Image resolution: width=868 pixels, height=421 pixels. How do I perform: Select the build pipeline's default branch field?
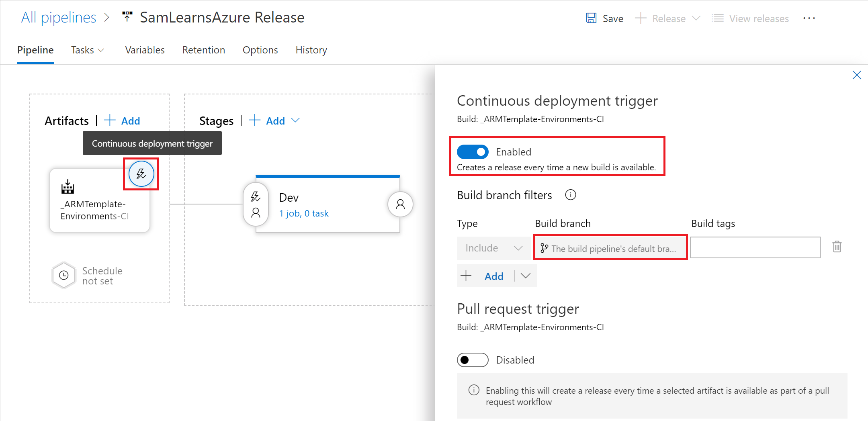tap(610, 248)
